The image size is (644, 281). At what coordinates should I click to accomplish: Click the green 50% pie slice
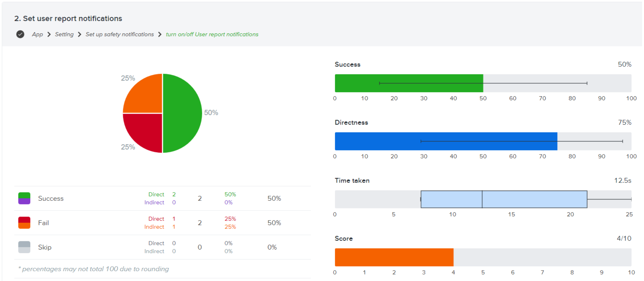point(183,113)
